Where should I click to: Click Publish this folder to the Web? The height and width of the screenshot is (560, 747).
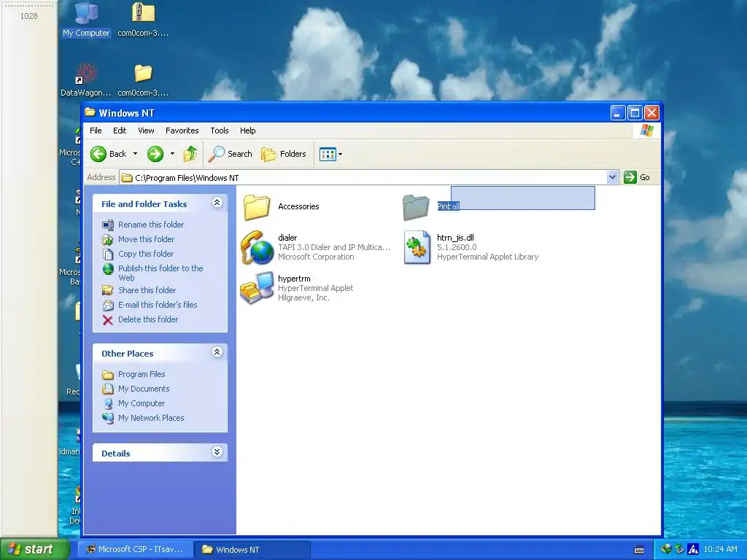160,273
